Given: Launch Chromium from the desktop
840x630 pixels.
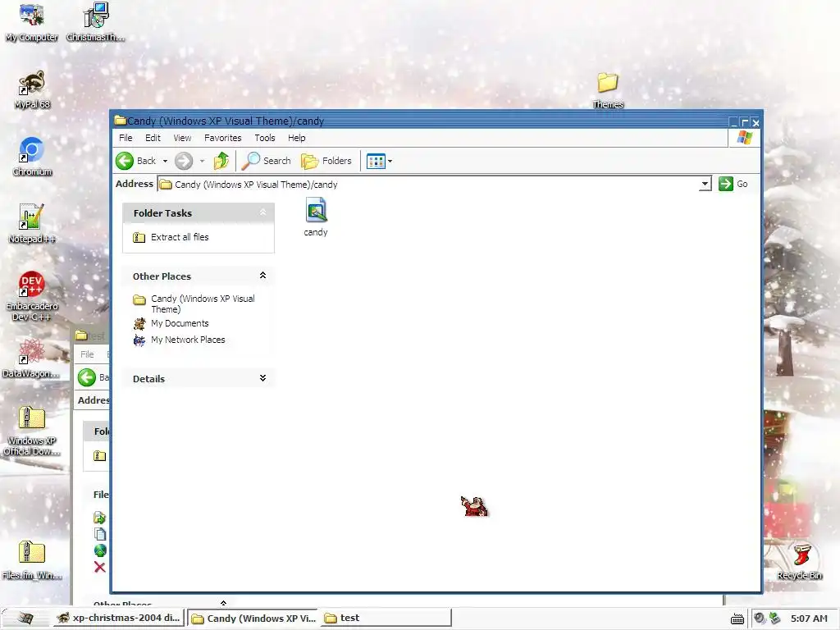Looking at the screenshot, I should tap(32, 157).
